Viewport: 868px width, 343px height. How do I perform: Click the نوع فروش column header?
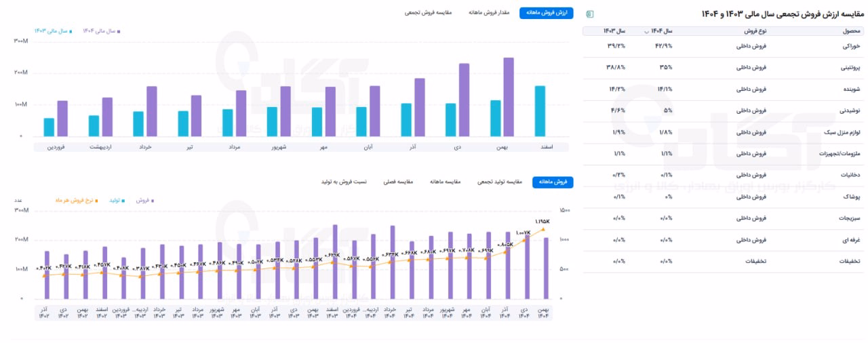click(755, 31)
